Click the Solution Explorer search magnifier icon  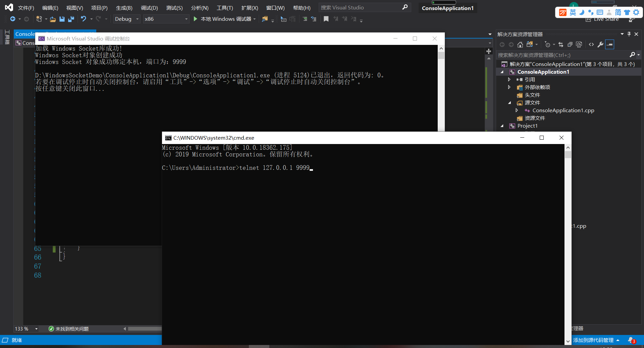click(632, 55)
